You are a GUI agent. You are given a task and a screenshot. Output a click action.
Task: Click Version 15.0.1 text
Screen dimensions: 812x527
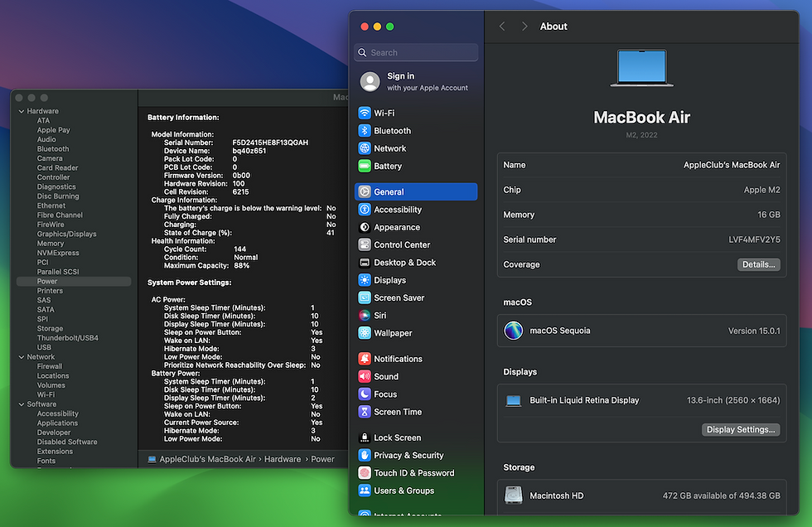point(754,331)
